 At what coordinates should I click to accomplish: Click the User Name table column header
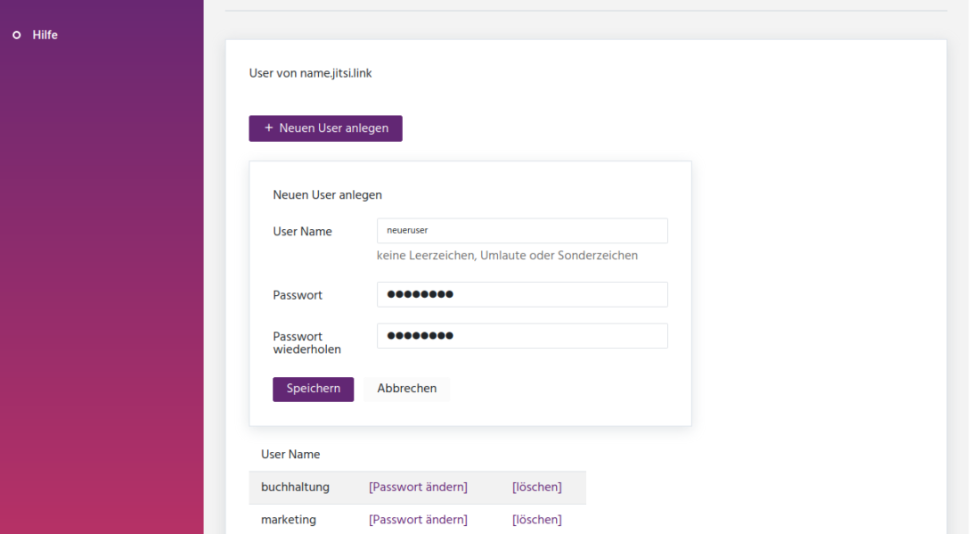coord(290,455)
